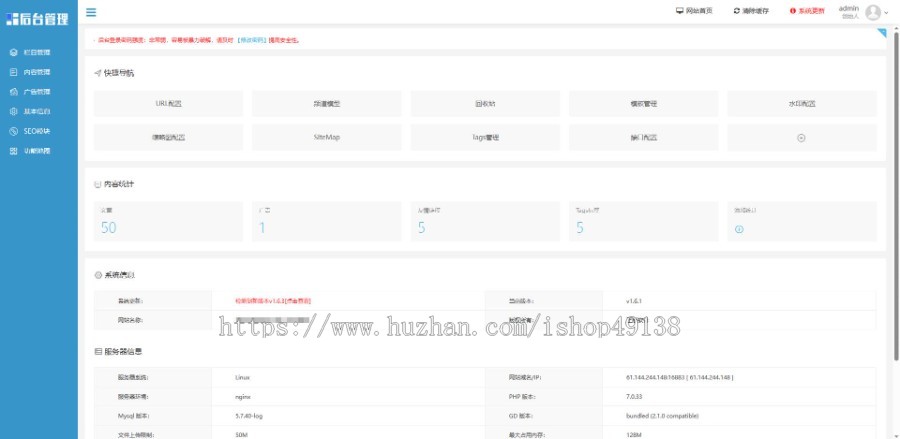Click the 内容管理 document icon in sidebar
Viewport: 900px width, 439px height.
tap(14, 72)
